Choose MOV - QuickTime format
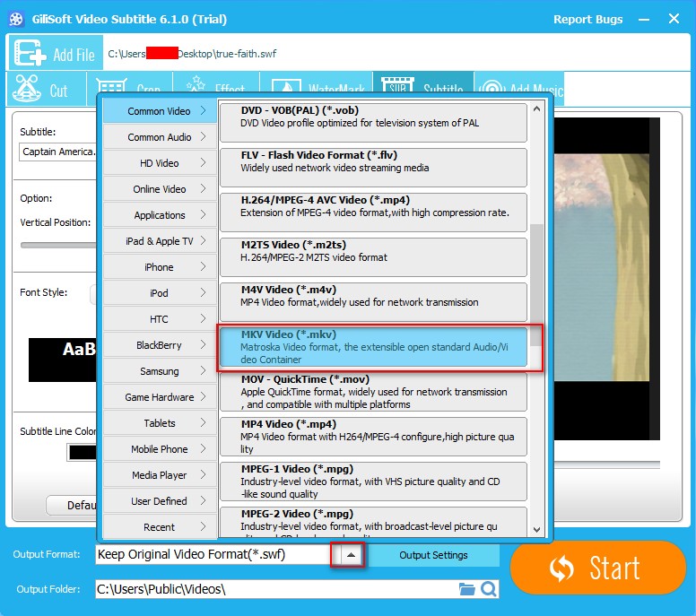 [x=373, y=392]
